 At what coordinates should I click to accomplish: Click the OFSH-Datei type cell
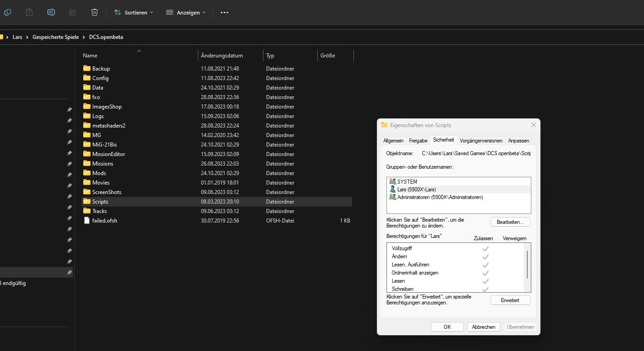tap(280, 220)
